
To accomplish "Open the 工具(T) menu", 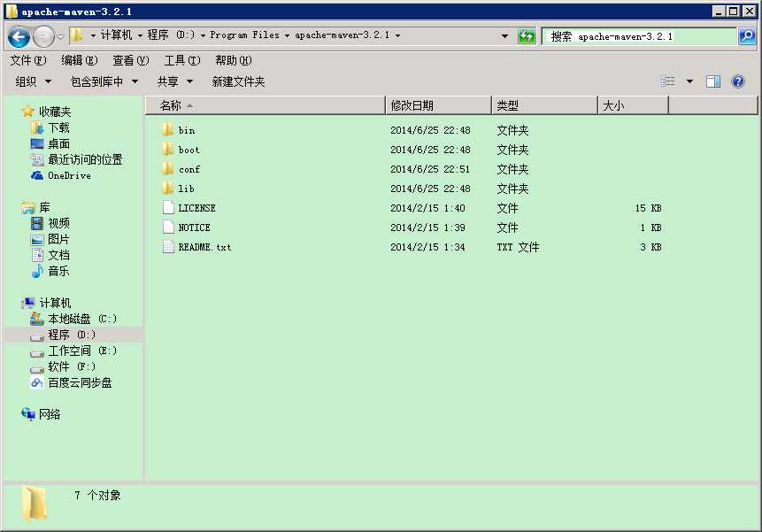I will point(182,60).
